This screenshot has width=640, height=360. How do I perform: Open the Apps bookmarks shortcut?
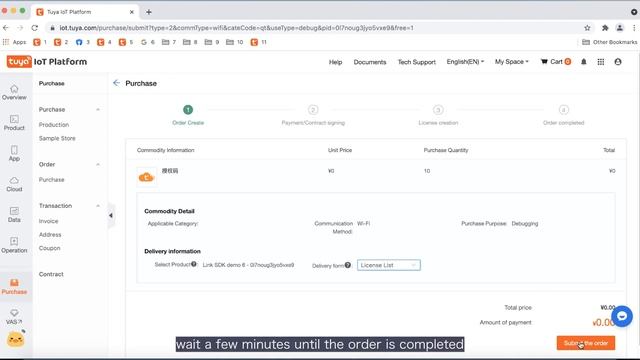pyautogui.click(x=14, y=42)
